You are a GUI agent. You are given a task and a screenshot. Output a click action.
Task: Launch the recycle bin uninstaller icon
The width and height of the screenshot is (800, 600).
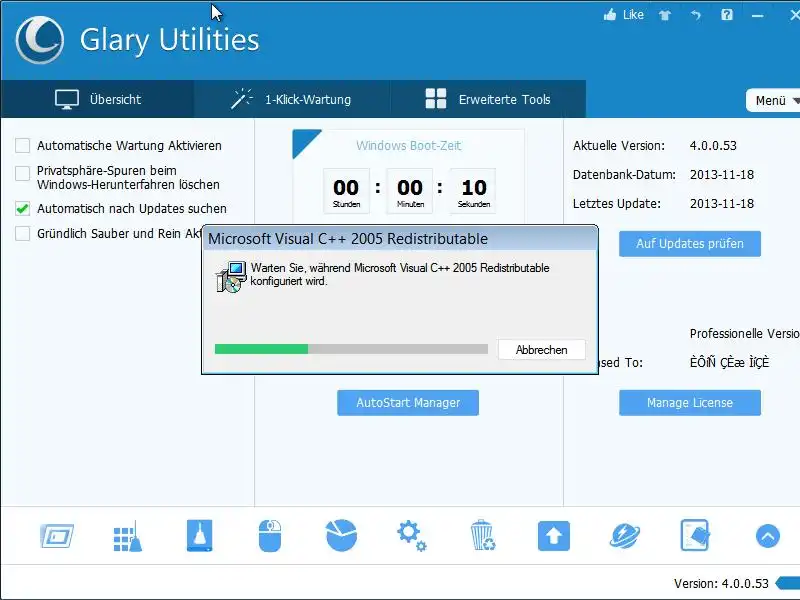click(483, 535)
